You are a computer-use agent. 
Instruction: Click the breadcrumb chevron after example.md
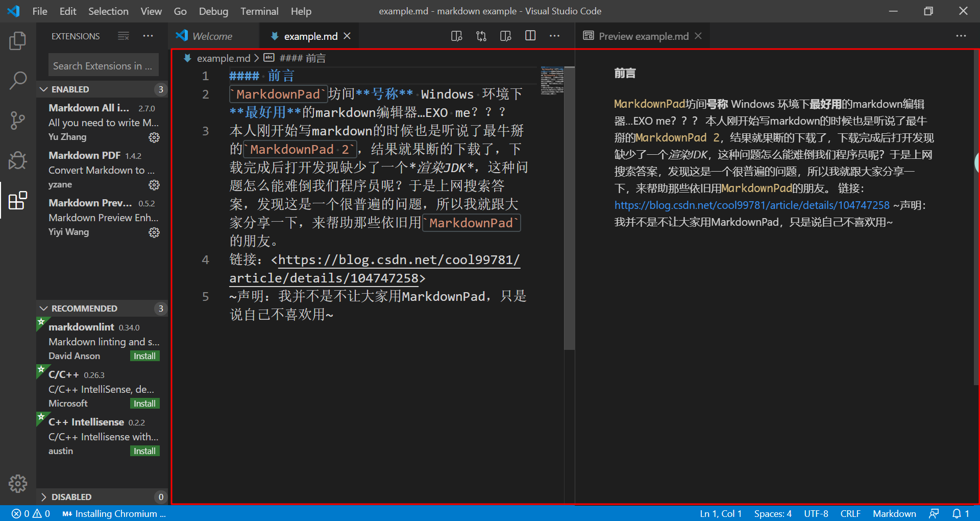coord(257,58)
